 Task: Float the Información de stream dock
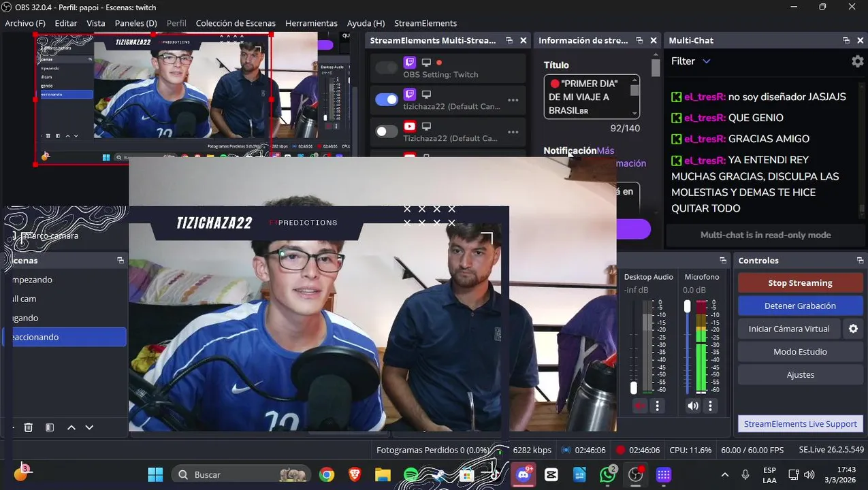tap(639, 41)
